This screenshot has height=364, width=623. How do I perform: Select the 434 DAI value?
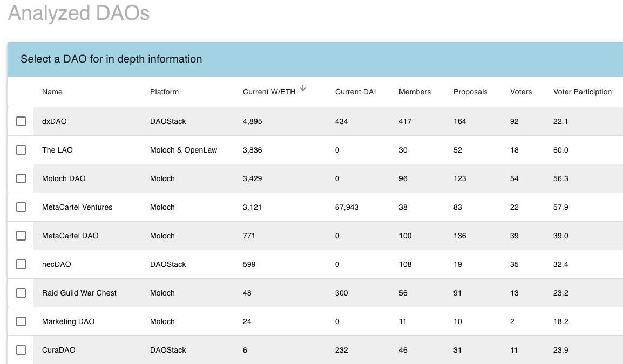(341, 121)
